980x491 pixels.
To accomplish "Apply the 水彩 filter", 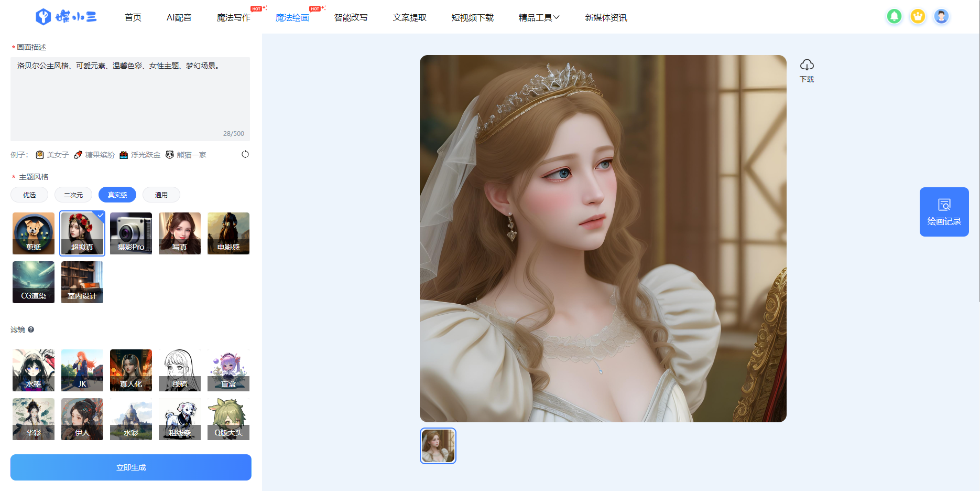I will (x=131, y=419).
